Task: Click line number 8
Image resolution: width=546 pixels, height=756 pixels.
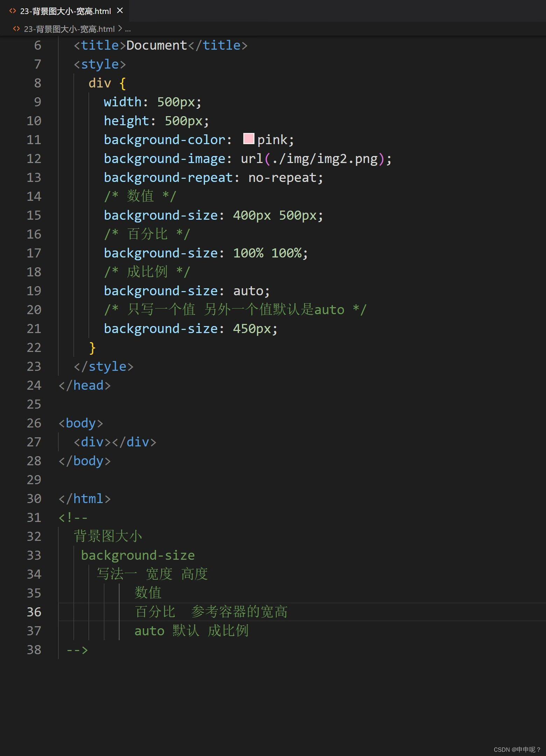Action: [37, 83]
